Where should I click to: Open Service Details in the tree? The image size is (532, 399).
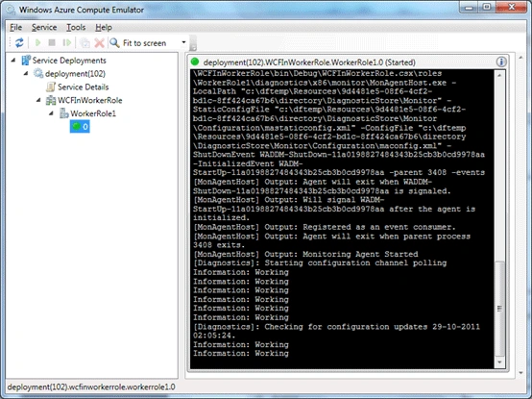point(84,87)
